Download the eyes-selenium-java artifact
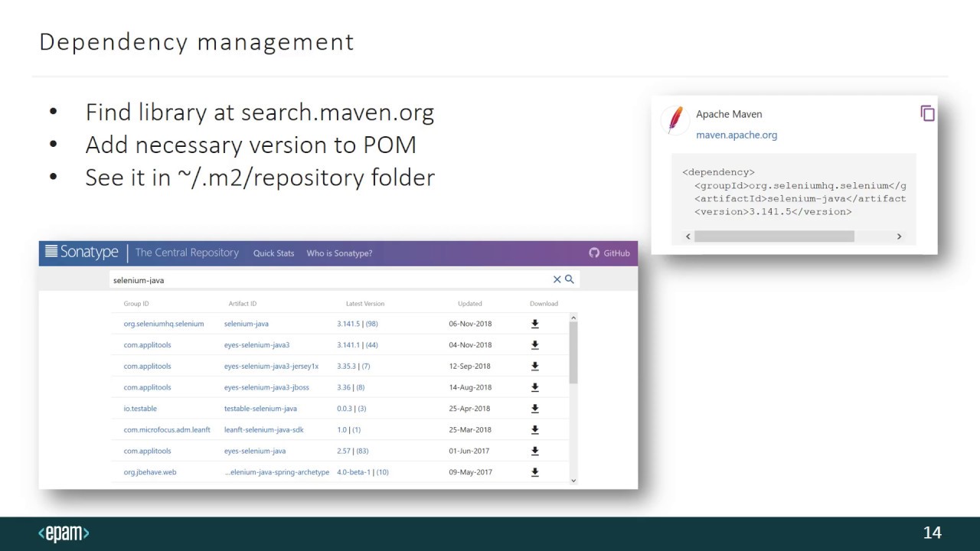Image resolution: width=980 pixels, height=551 pixels. click(534, 452)
